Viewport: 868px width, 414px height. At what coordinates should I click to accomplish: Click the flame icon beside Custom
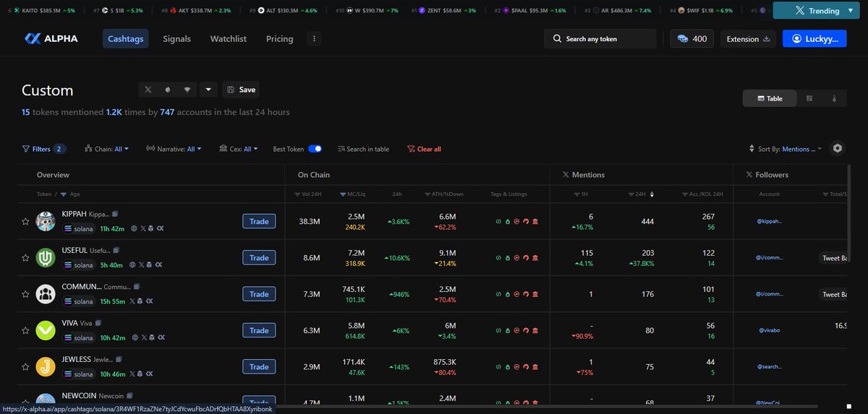pos(168,90)
